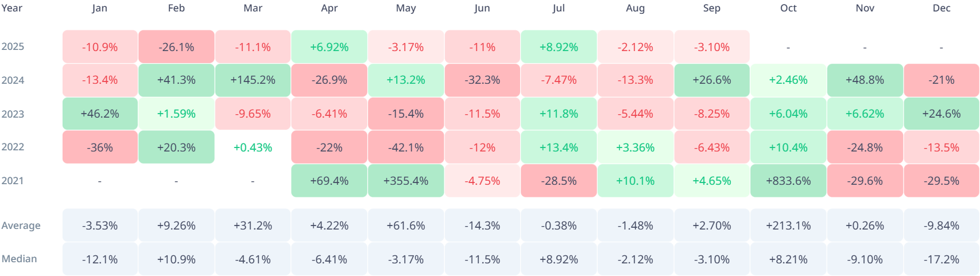Click the -32.3% June 2024 cell
Image resolution: width=980 pixels, height=276 pixels.
(482, 80)
